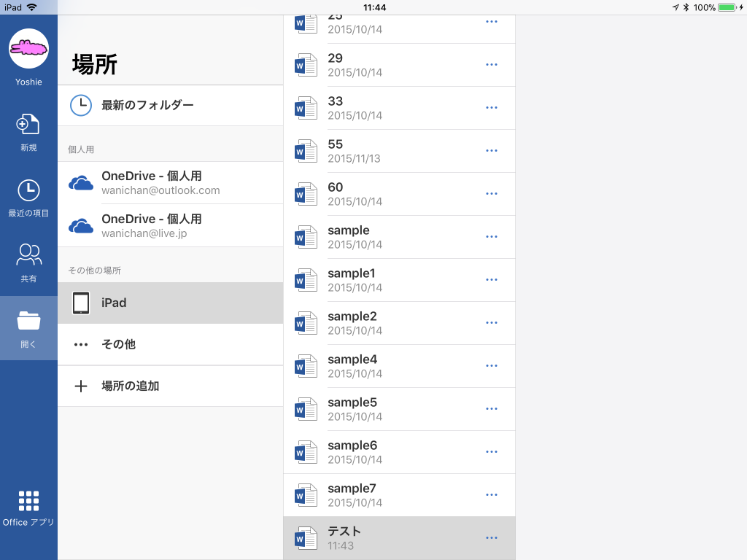Open the sample document
Screen dimensions: 747x560
[399, 237]
